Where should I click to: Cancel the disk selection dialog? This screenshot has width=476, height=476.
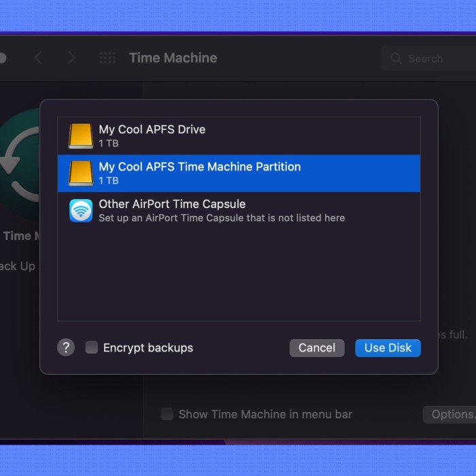pyautogui.click(x=317, y=348)
